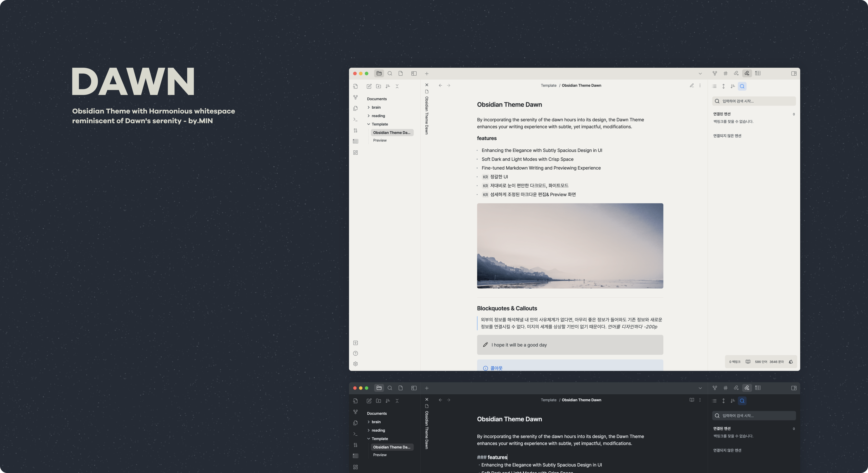Screen dimensions: 868x473
Task: Expand the brain folder in light window
Action: point(376,107)
